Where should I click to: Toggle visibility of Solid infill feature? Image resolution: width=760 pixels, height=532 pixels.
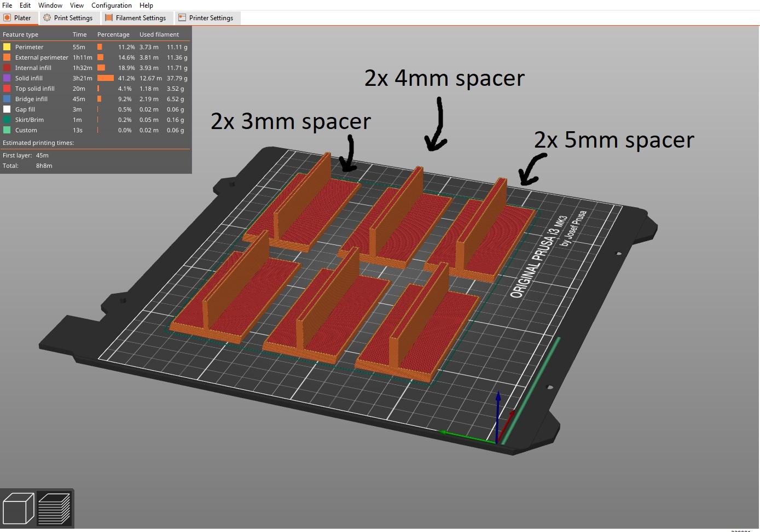click(95, 78)
